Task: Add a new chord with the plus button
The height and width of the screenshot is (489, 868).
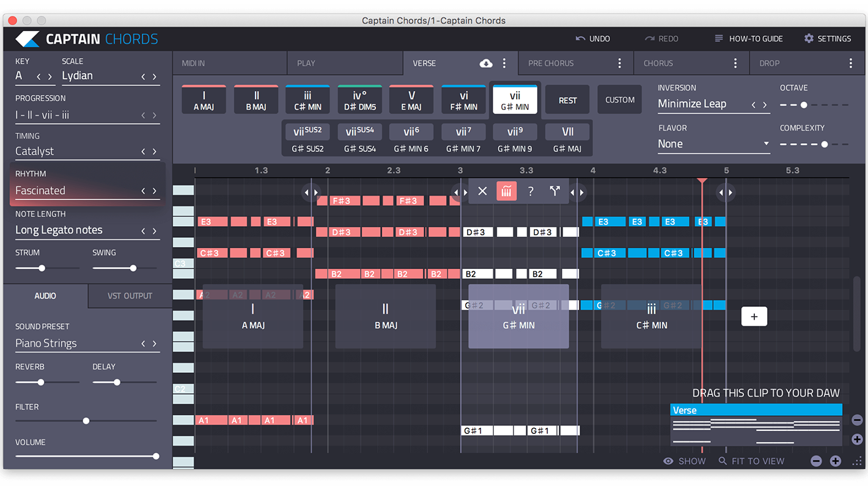Action: click(754, 317)
